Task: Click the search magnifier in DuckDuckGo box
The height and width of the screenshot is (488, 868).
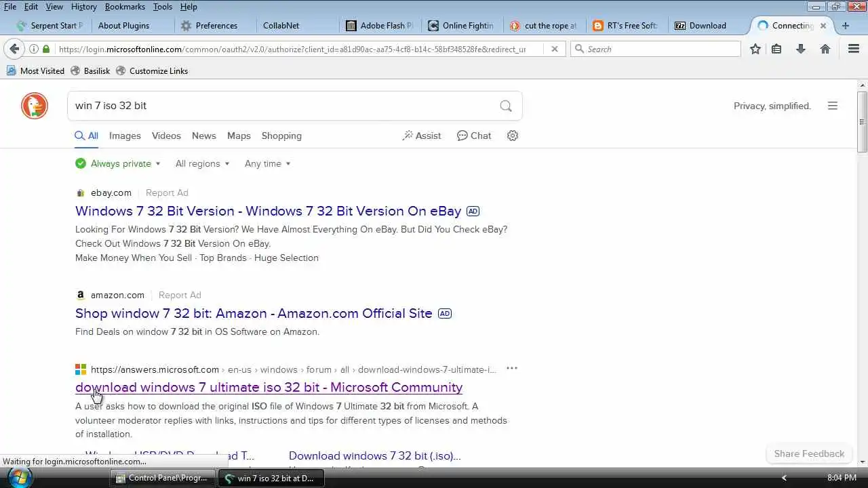Action: click(x=506, y=106)
